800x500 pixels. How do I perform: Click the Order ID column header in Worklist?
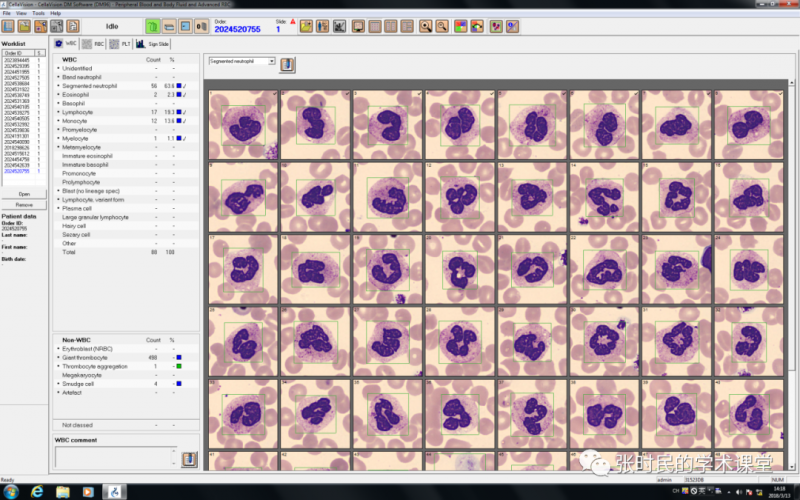18,53
